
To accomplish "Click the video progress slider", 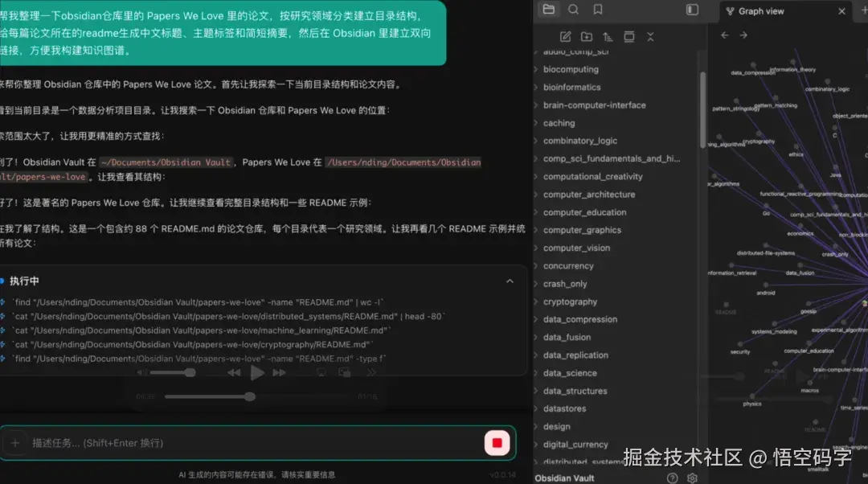I will (x=249, y=396).
